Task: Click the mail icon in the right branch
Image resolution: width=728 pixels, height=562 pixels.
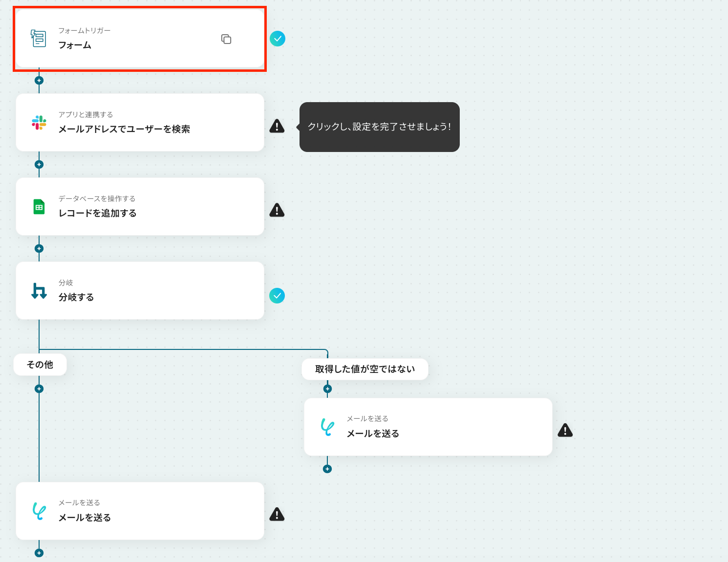Action: (x=327, y=427)
